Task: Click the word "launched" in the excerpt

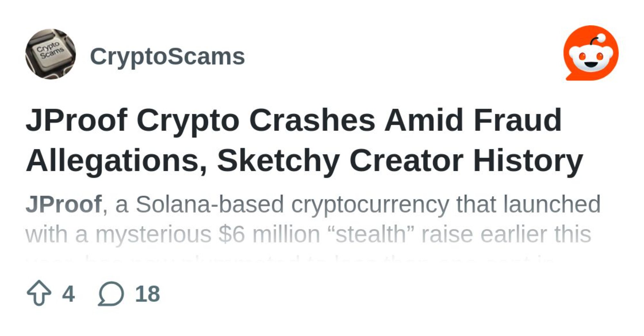Action: 552,204
